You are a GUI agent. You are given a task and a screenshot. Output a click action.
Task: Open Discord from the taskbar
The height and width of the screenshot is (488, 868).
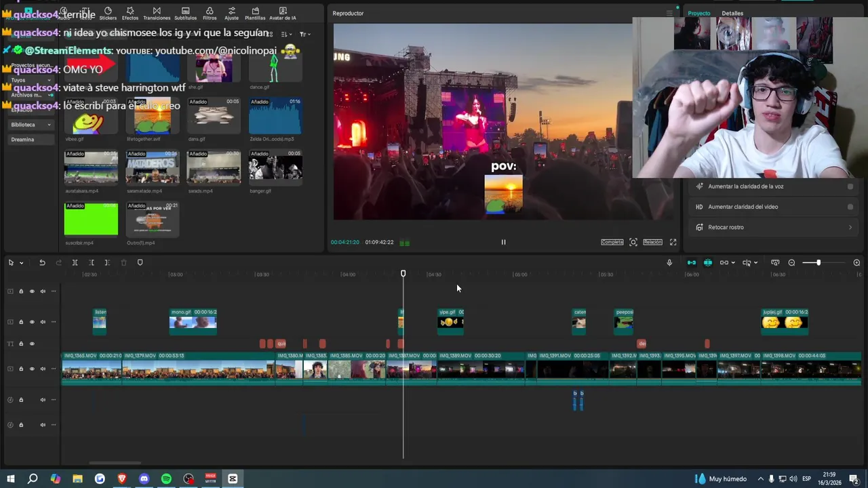(144, 479)
